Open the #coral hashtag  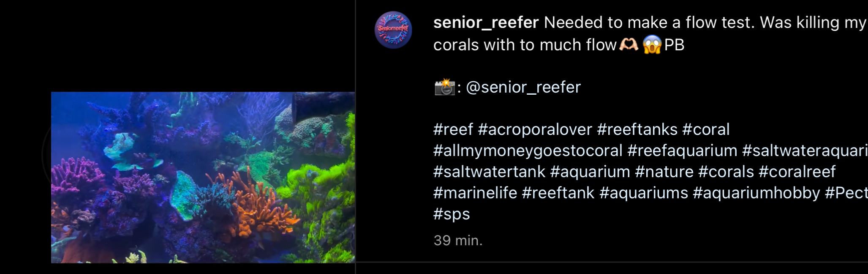coord(706,130)
